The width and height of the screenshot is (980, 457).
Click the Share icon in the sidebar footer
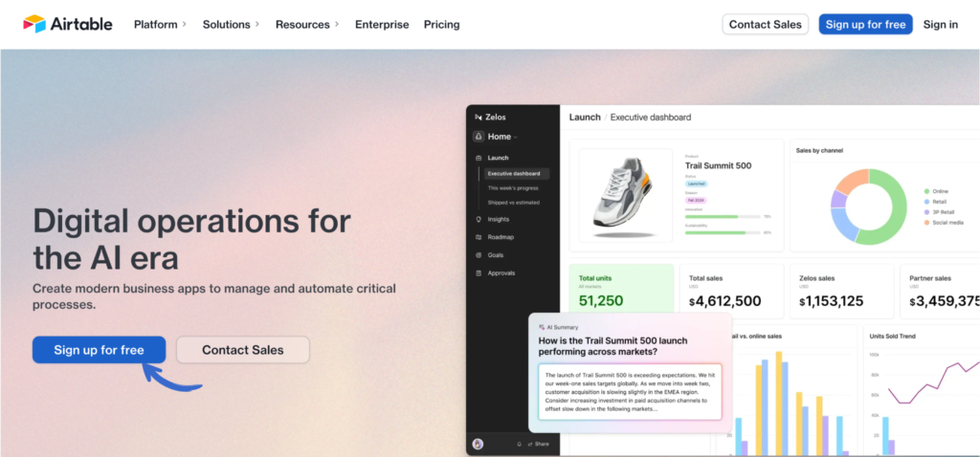pyautogui.click(x=530, y=444)
